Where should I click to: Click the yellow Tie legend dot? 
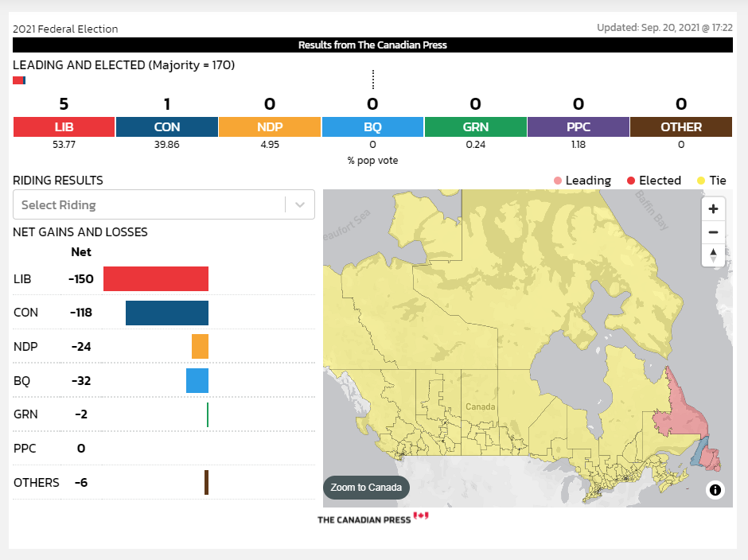point(701,181)
